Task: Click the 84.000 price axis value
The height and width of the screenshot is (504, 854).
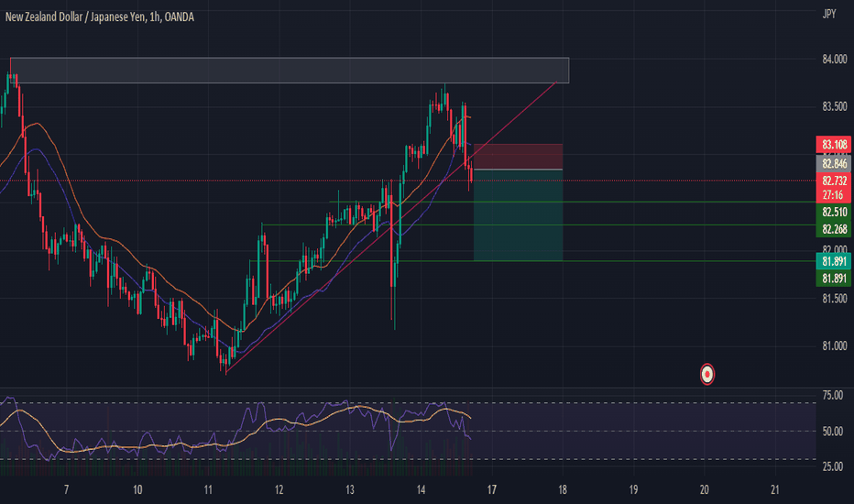Action: pyautogui.click(x=835, y=59)
